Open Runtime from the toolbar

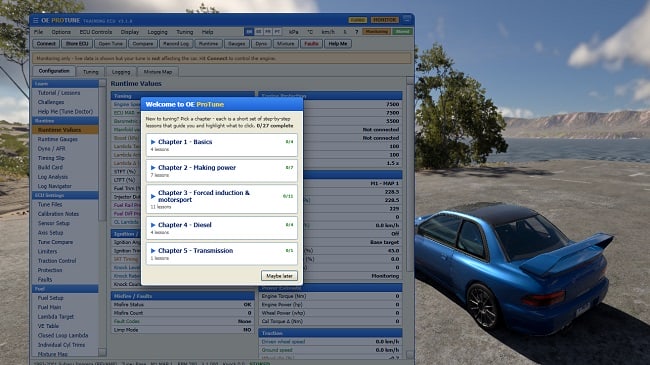209,44
